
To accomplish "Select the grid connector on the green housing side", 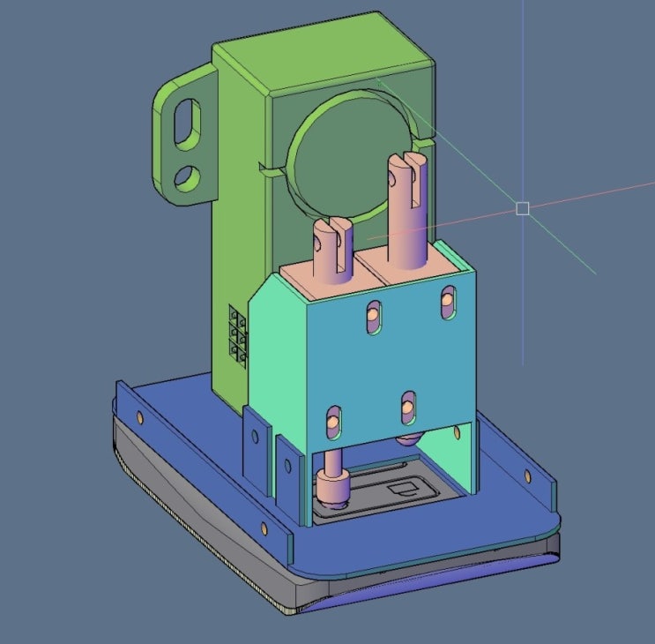I will (238, 336).
